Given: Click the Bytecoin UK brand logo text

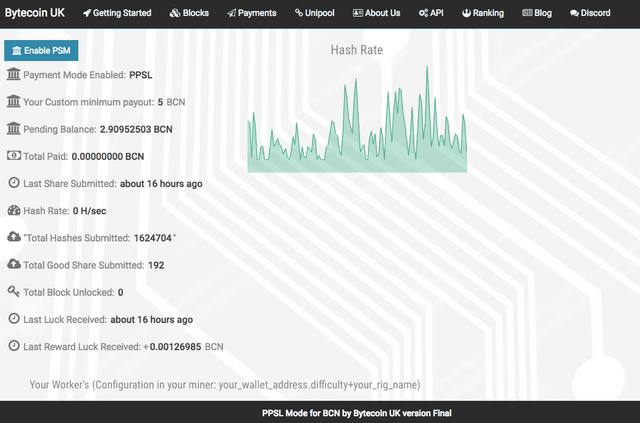Looking at the screenshot, I should pyautogui.click(x=35, y=13).
